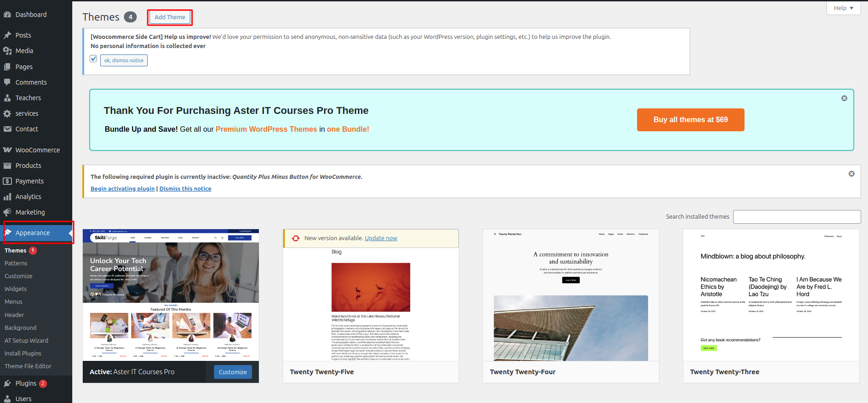Click the Products archive icon
The width and height of the screenshot is (868, 403).
(7, 166)
